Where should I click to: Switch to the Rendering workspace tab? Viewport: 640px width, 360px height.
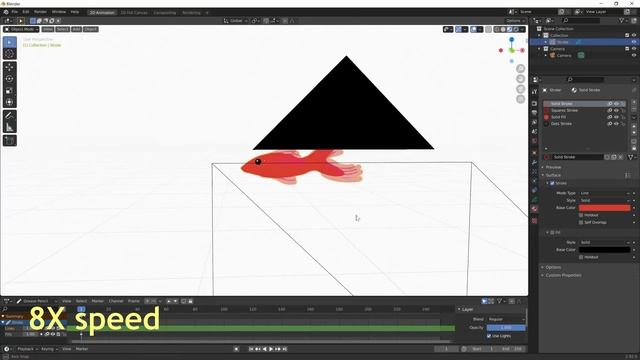(191, 13)
